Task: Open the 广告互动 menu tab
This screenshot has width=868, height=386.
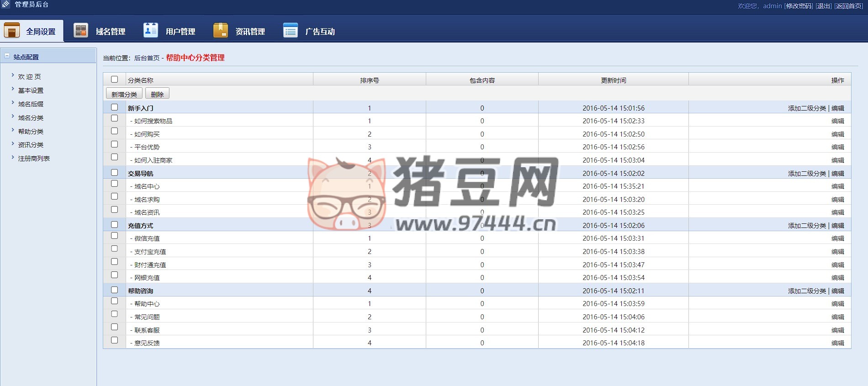Action: coord(320,32)
